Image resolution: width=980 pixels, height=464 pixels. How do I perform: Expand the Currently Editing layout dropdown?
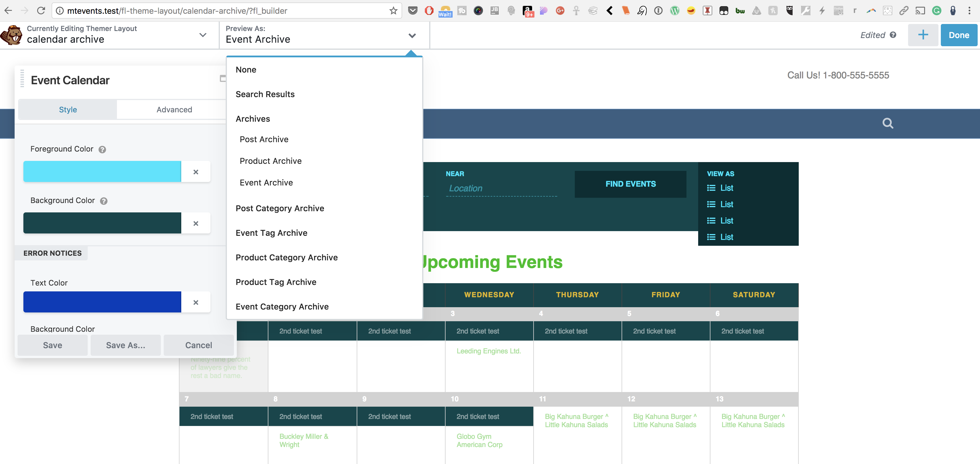tap(203, 35)
